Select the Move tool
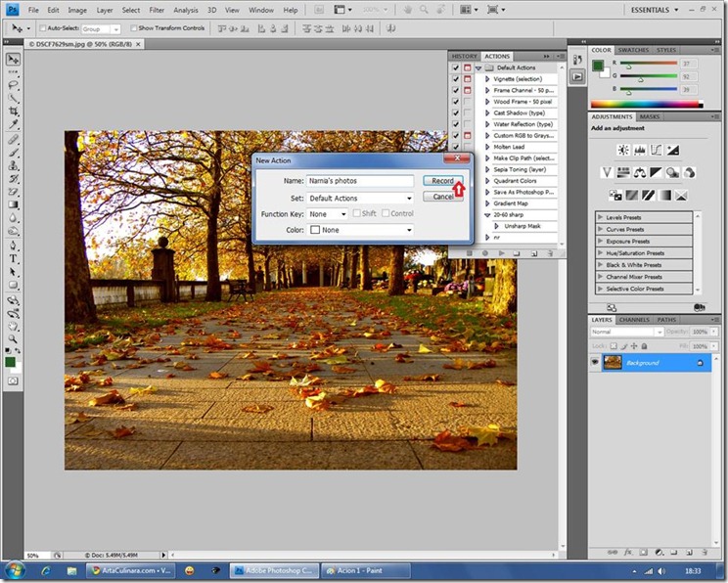728x583 pixels. 13,59
